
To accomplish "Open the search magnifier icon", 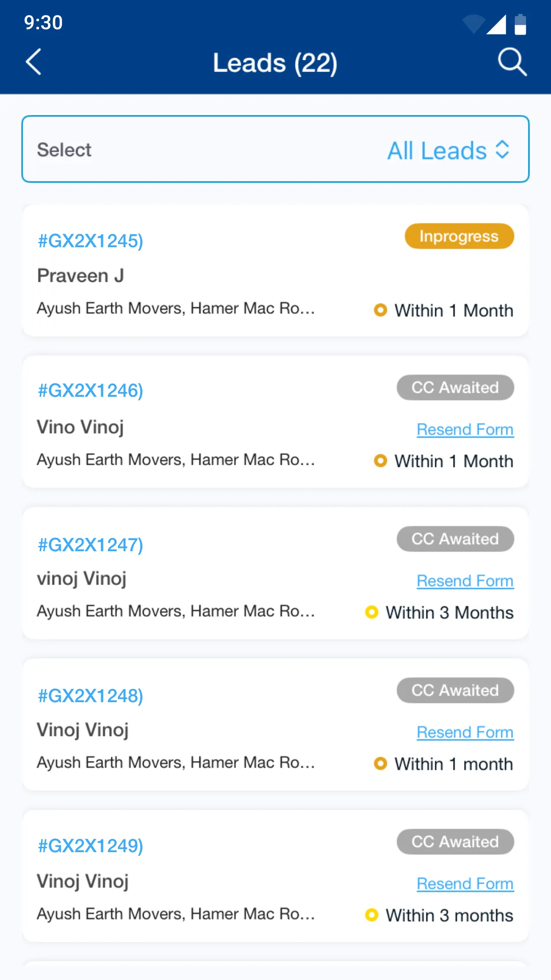I will (512, 62).
